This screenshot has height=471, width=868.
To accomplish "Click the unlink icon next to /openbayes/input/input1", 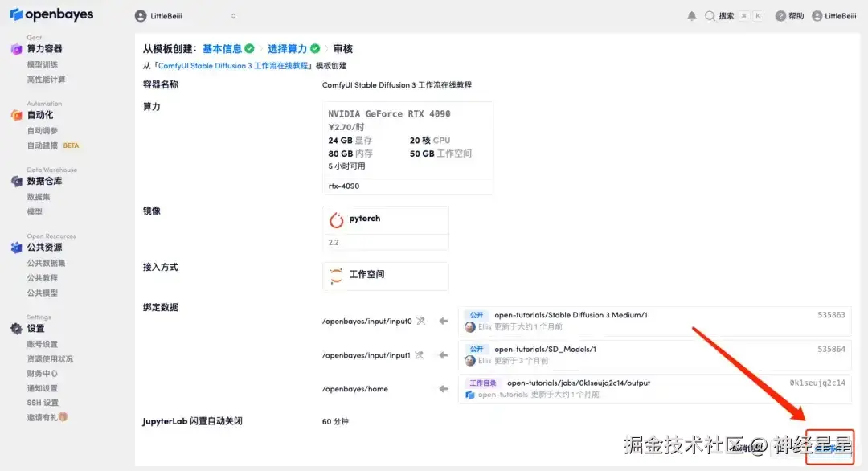I will 419,355.
